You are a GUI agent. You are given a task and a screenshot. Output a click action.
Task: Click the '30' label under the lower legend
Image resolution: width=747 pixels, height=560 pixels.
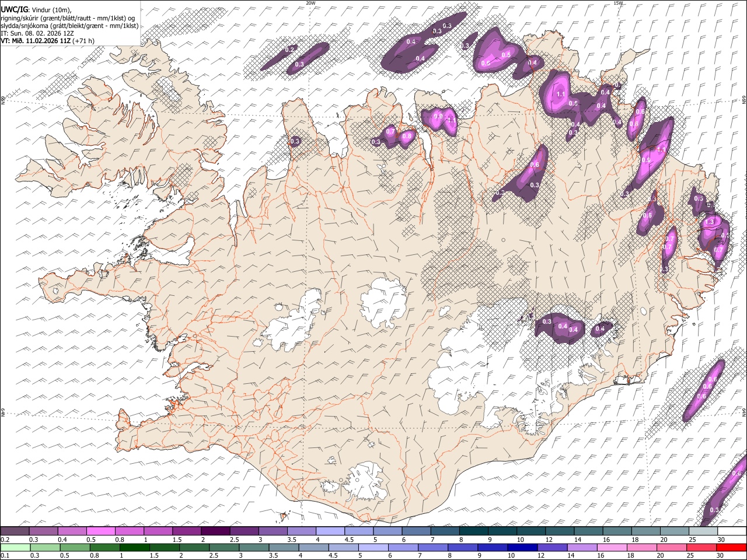(721, 555)
